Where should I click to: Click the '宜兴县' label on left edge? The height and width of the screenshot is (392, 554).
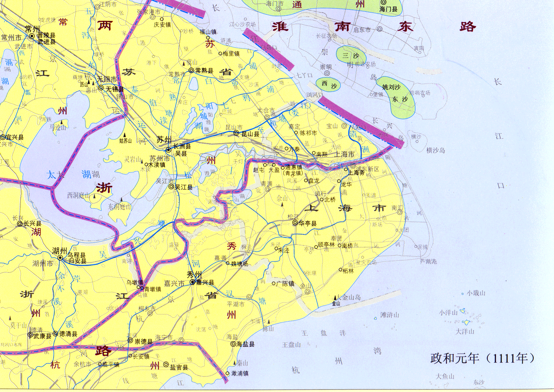[x=15, y=137]
